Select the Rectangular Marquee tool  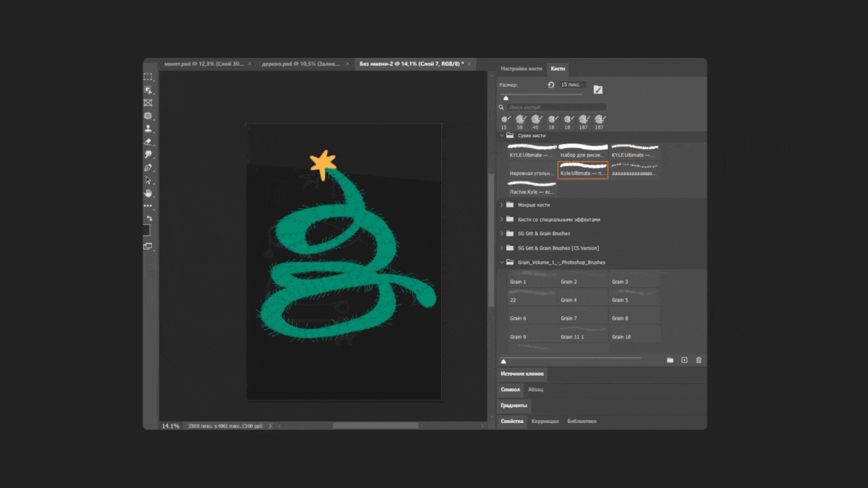[148, 77]
